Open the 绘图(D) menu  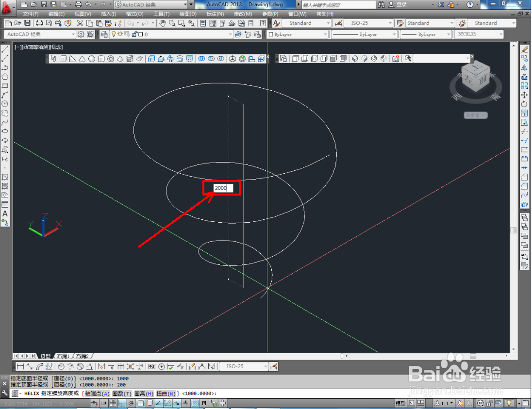(188, 14)
